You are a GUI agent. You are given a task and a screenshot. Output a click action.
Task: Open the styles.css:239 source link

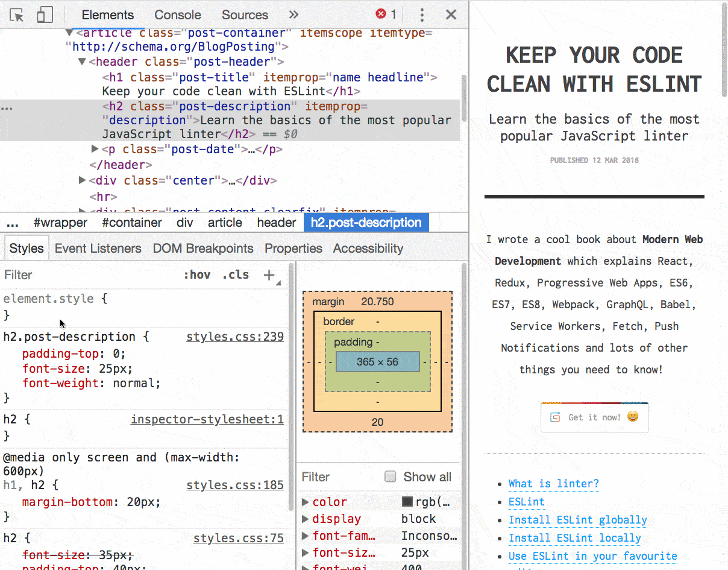pyautogui.click(x=235, y=337)
